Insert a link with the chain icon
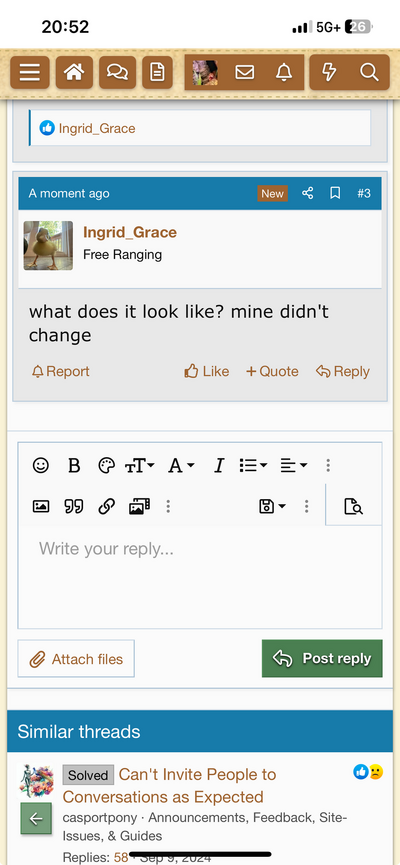Screen dimensions: 400x865 click(x=106, y=506)
